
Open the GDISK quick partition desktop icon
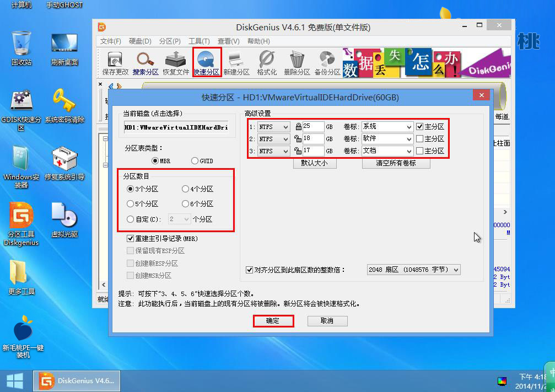tap(21, 110)
